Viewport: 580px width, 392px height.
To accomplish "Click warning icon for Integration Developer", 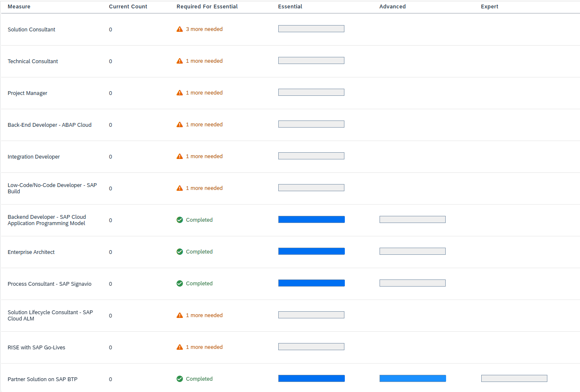I will click(x=180, y=156).
